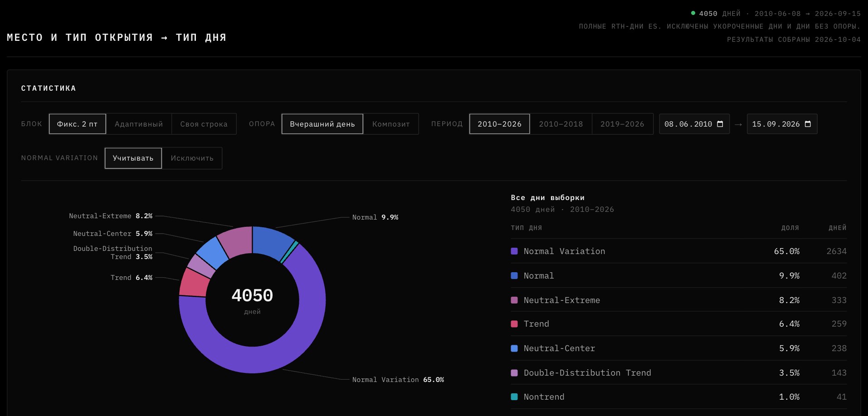Click the Neutral-Extreme legend color square
This screenshot has height=416, width=868.
(x=514, y=300)
